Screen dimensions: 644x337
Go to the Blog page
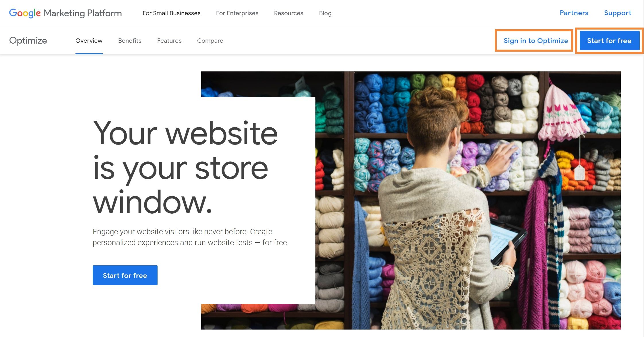point(325,13)
